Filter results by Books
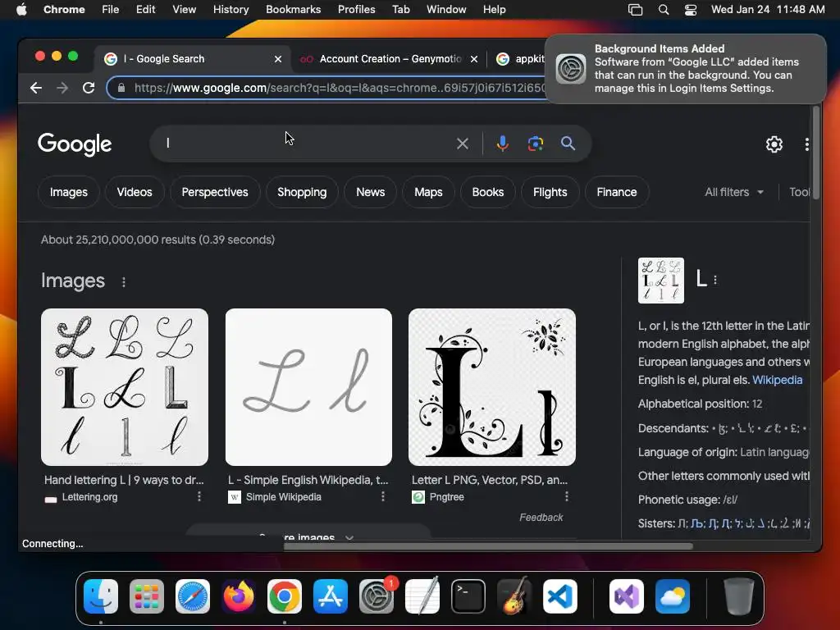The image size is (840, 630). 488,192
